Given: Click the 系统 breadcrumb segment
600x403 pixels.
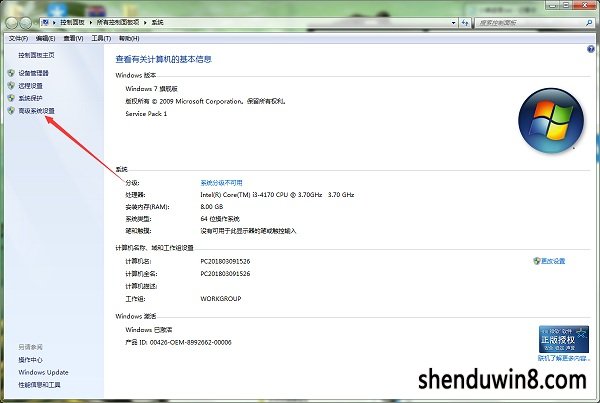Looking at the screenshot, I should click(x=157, y=23).
